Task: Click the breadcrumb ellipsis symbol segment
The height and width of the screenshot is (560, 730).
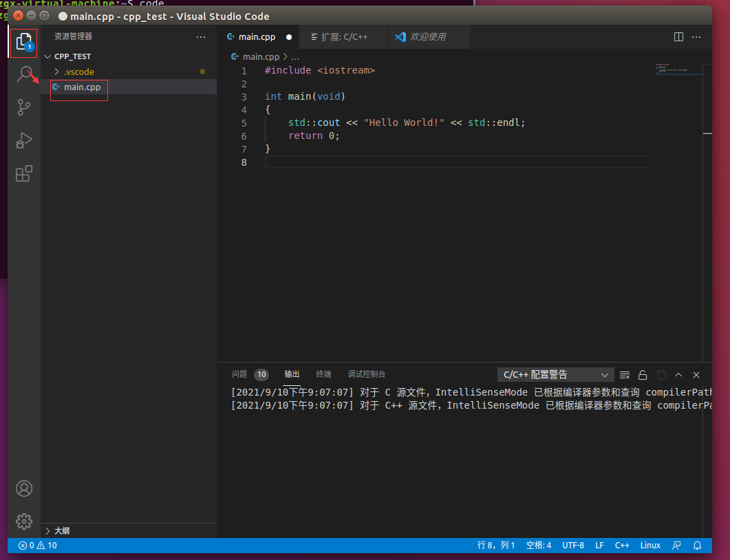Action: click(295, 57)
